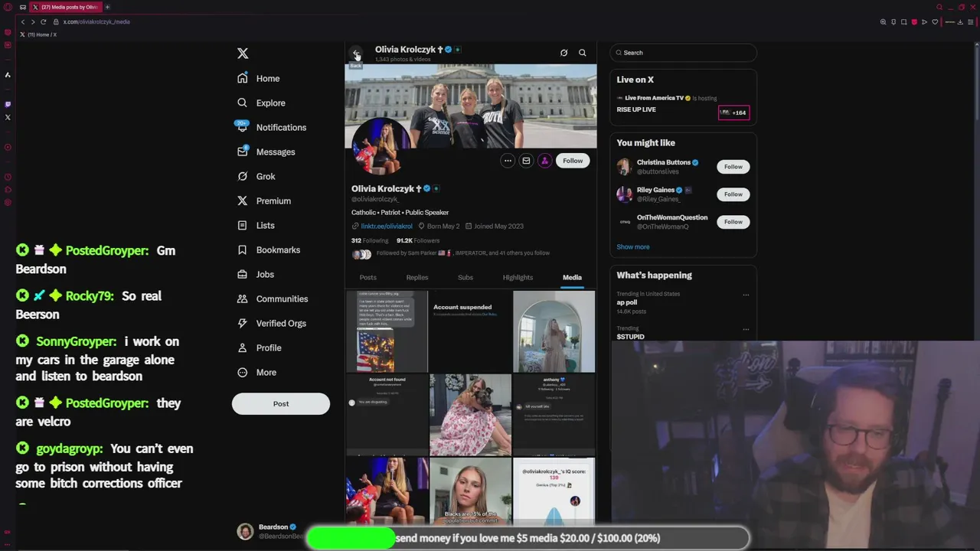Open the RISE UP LIVE broadcast
980x551 pixels.
click(636, 109)
